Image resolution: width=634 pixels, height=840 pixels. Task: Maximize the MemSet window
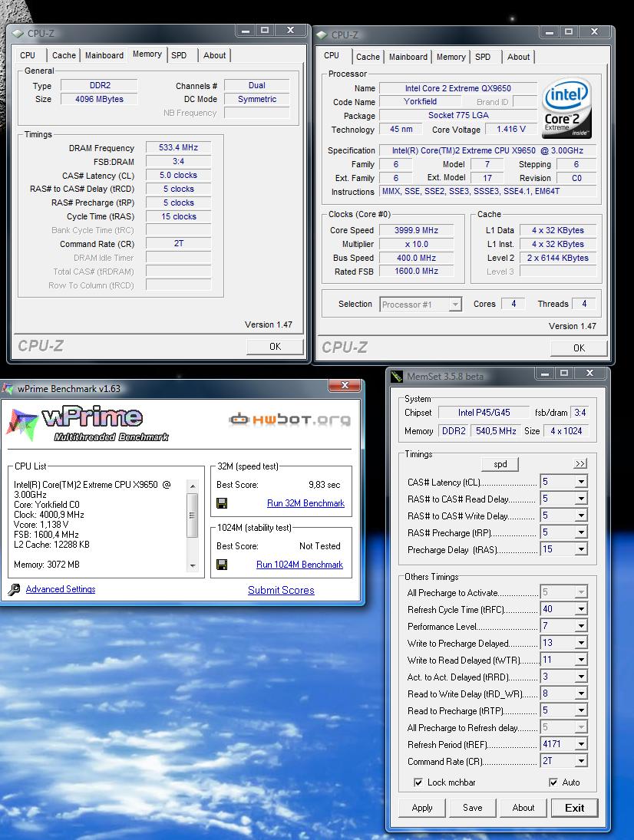click(x=564, y=373)
